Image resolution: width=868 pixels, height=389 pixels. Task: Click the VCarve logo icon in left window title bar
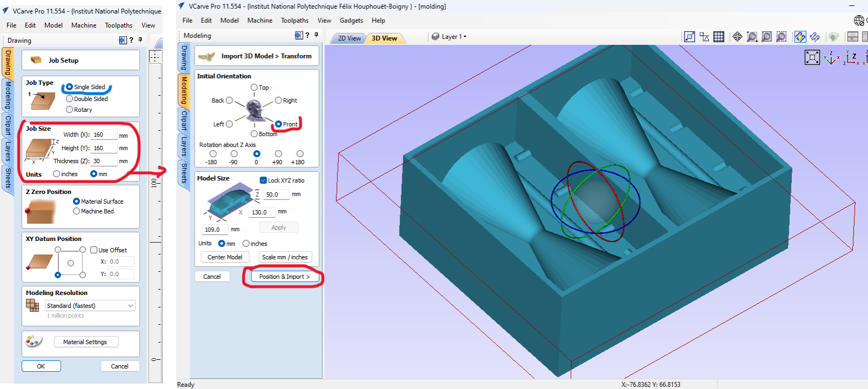click(x=5, y=11)
